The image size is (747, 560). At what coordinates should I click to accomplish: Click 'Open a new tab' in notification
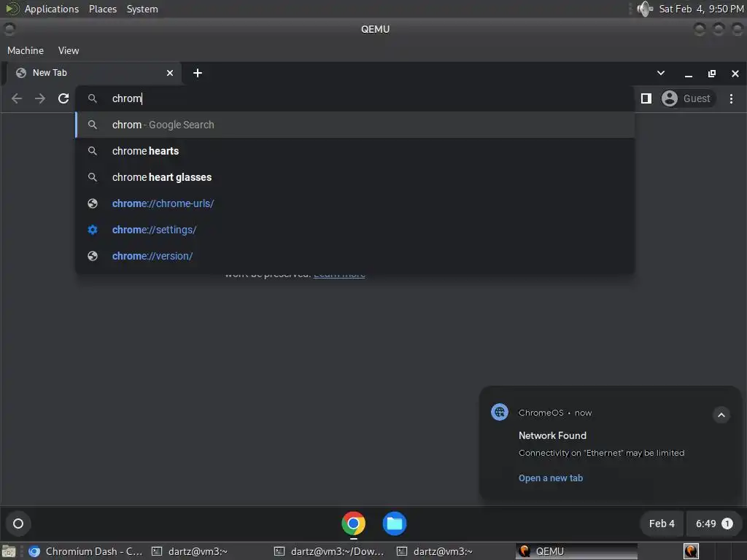point(551,478)
